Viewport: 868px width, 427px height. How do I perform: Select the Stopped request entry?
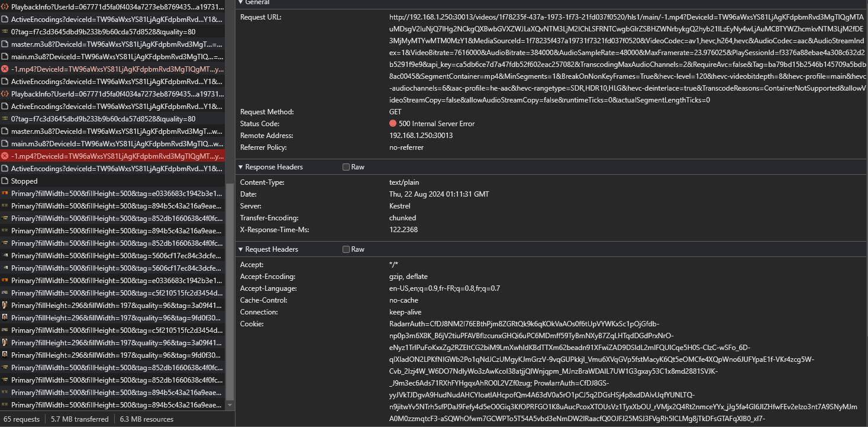tap(24, 181)
